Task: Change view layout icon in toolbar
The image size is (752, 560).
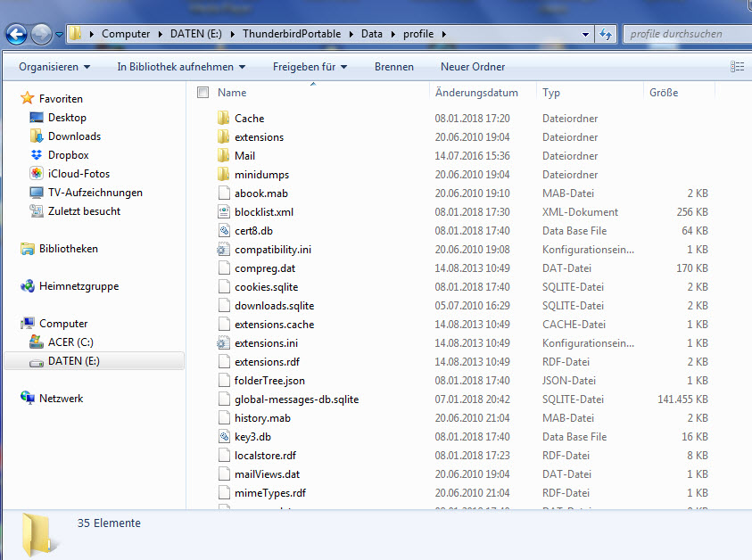Action: tap(737, 67)
